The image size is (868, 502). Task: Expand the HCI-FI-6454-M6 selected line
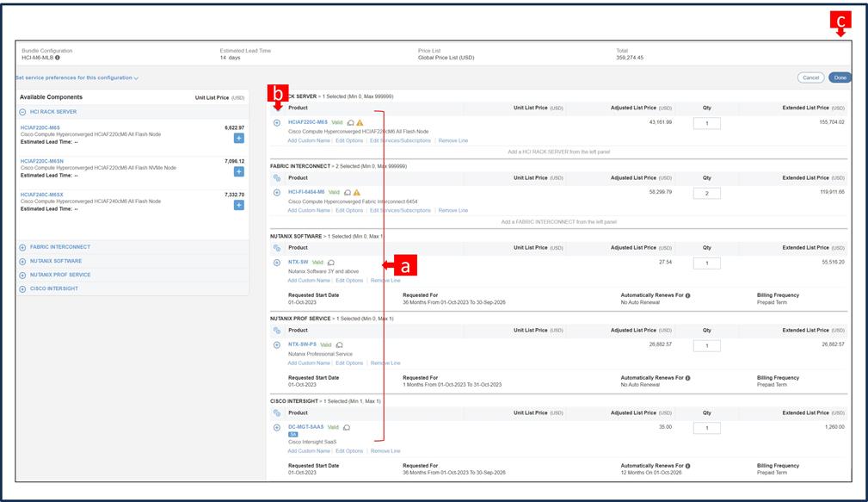tap(277, 192)
